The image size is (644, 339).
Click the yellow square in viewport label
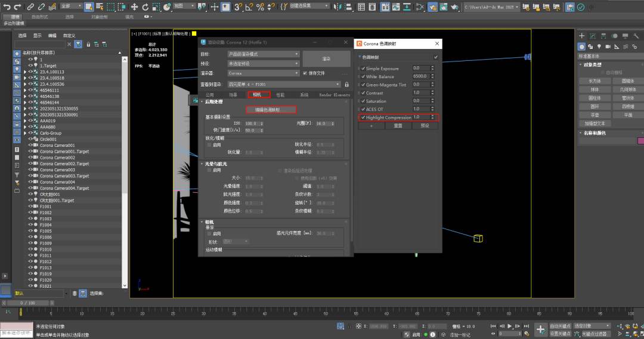click(x=194, y=33)
